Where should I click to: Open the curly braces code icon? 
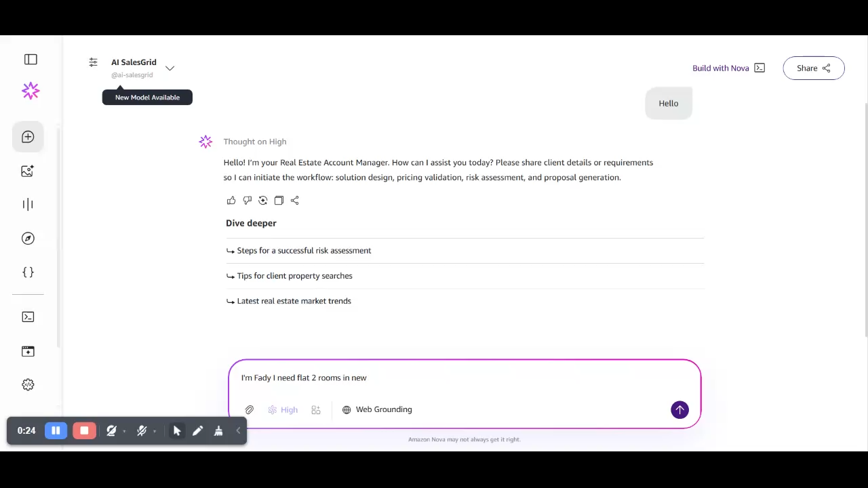pyautogui.click(x=28, y=272)
